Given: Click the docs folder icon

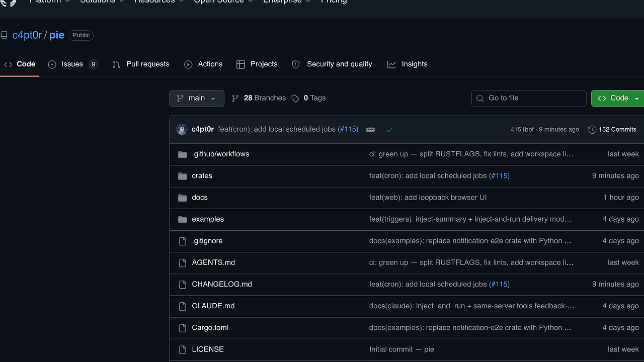Looking at the screenshot, I should coord(183,198).
